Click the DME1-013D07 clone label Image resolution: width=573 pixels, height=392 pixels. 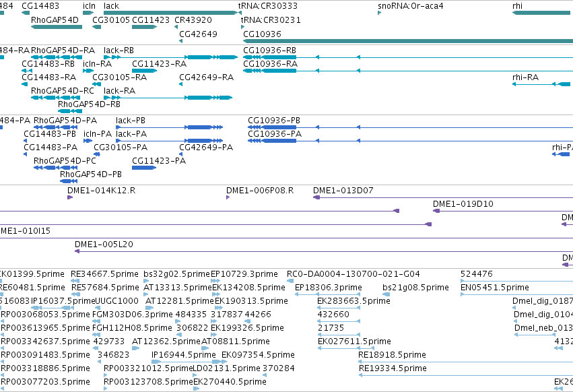[343, 191]
